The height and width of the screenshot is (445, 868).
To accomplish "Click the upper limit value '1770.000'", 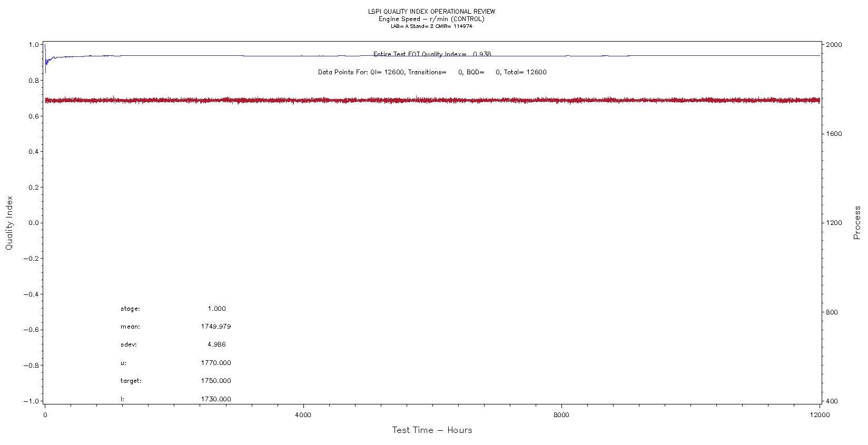I will [216, 363].
